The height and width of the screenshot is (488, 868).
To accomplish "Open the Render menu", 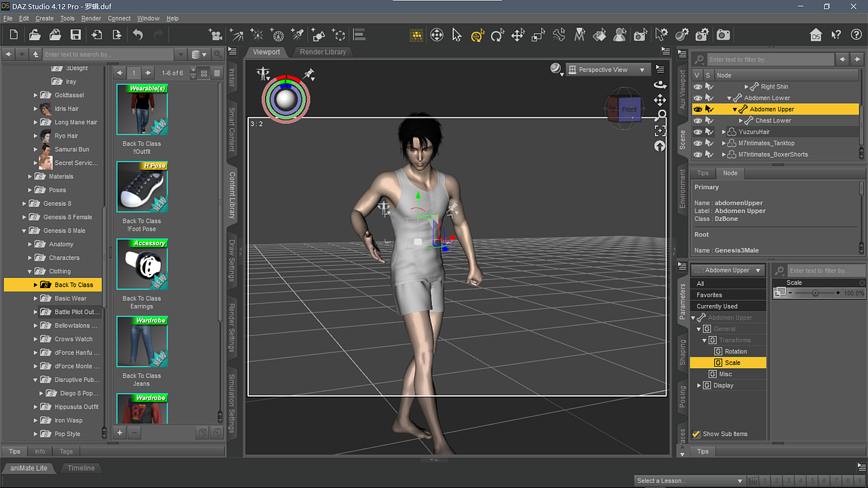I will 91,18.
